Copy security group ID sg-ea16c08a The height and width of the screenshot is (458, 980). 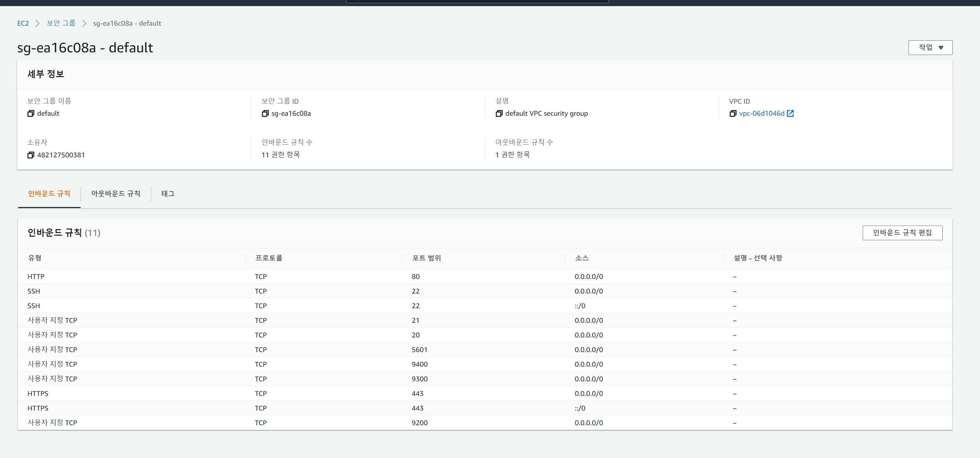tap(265, 113)
